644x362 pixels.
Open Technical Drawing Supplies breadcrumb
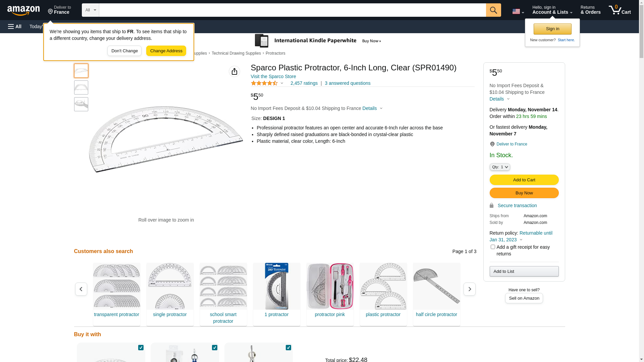236,53
